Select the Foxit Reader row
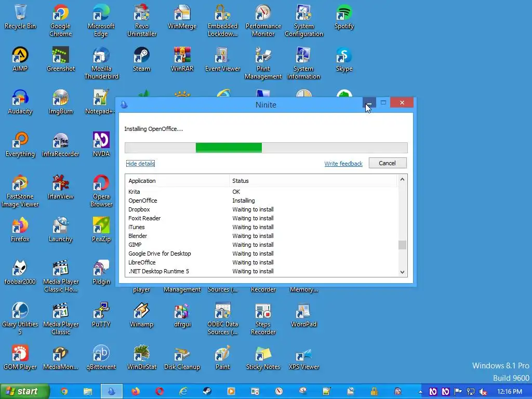532x399 pixels. coord(262,218)
